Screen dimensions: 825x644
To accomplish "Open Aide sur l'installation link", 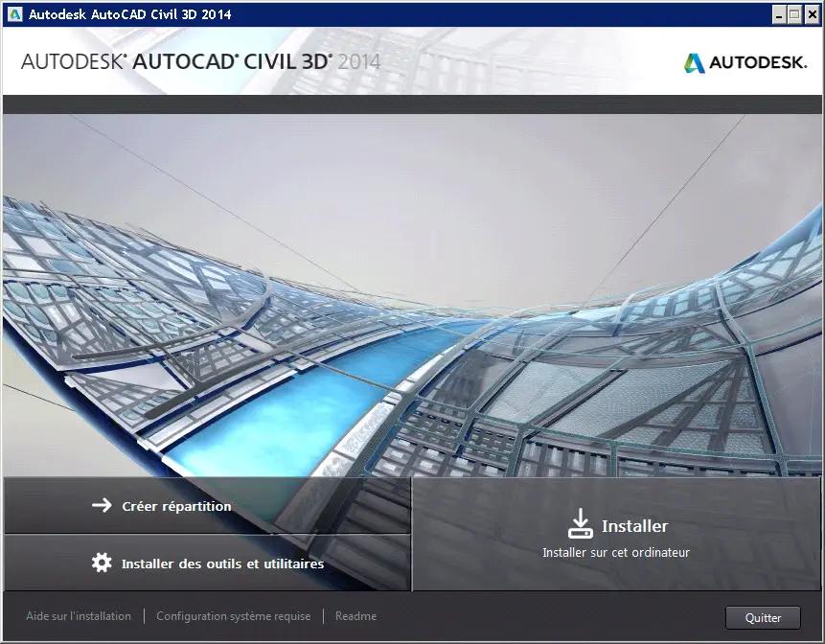I will [79, 616].
